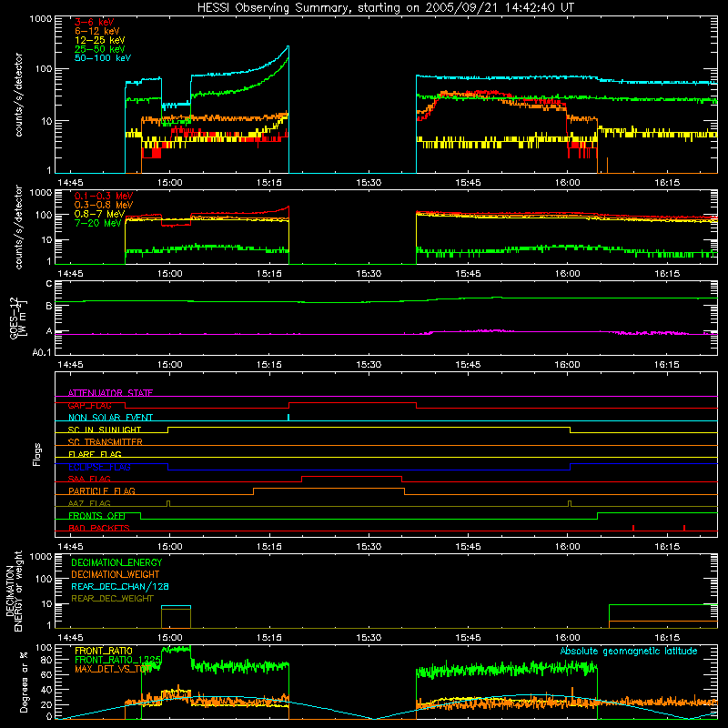Select the green "7-20 MeV" legend label
Image resolution: width=728 pixels, height=728 pixels.
pos(98,223)
